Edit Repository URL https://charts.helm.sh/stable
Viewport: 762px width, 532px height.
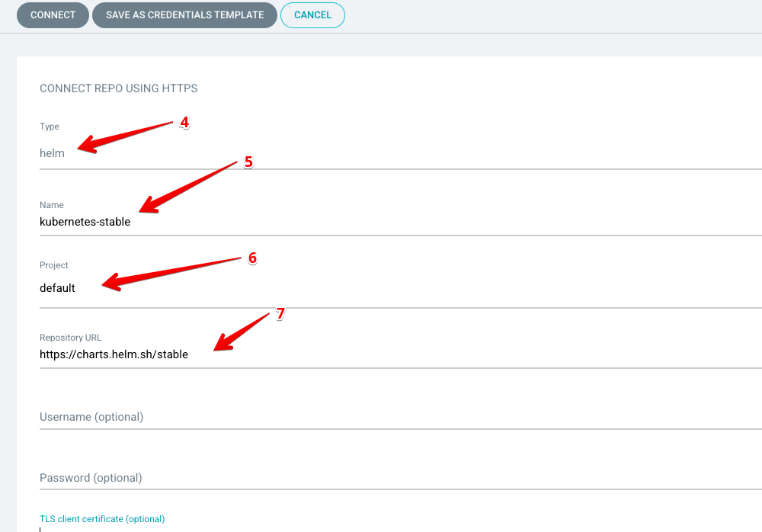point(401,354)
